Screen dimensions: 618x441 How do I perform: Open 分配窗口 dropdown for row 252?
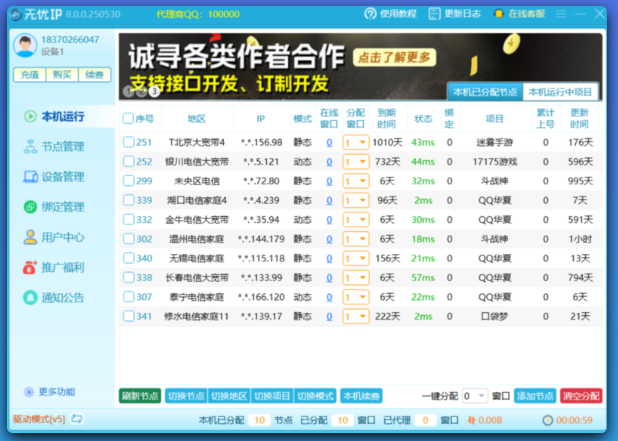pyautogui.click(x=356, y=162)
